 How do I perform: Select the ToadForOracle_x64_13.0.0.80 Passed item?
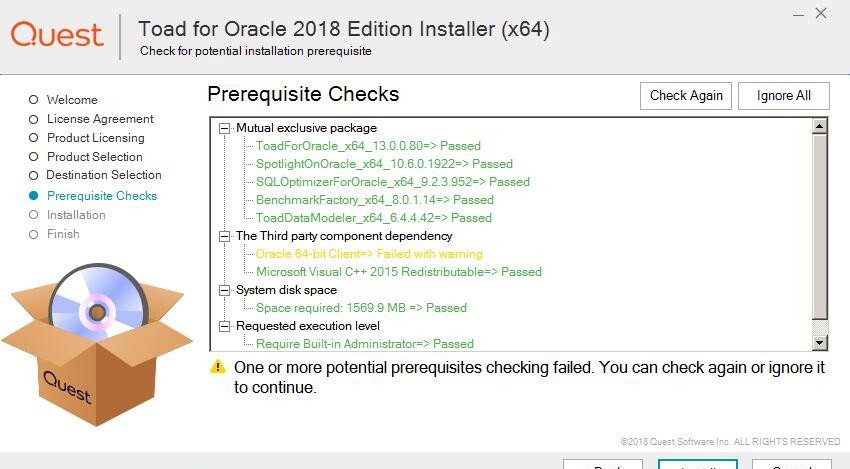click(368, 146)
